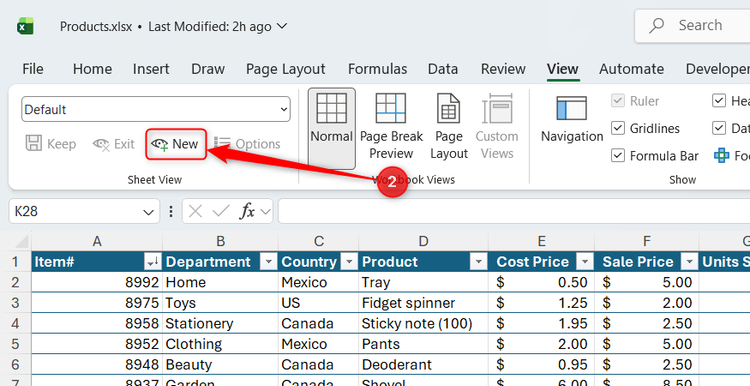Viewport: 750px width, 386px height.
Task: Switch to Normal workbook view
Action: click(331, 128)
